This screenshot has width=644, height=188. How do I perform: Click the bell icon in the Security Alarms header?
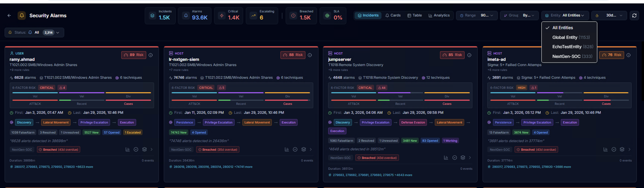(x=22, y=15)
